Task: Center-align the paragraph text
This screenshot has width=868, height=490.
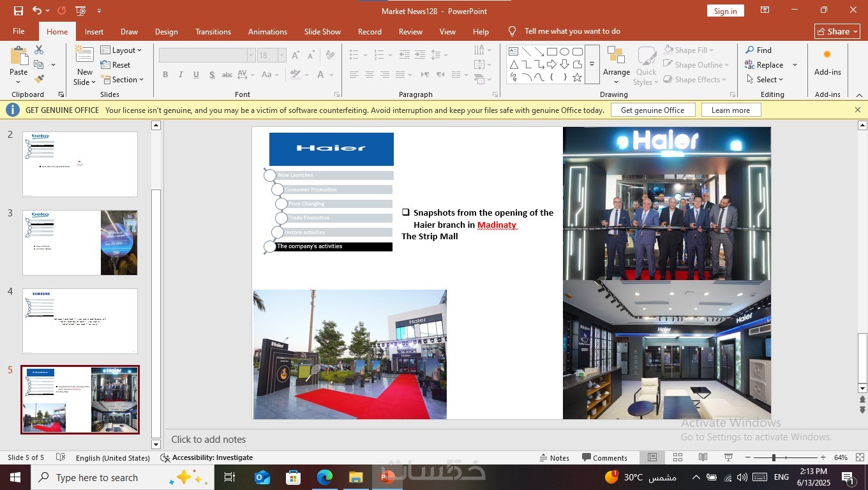Action: click(369, 75)
